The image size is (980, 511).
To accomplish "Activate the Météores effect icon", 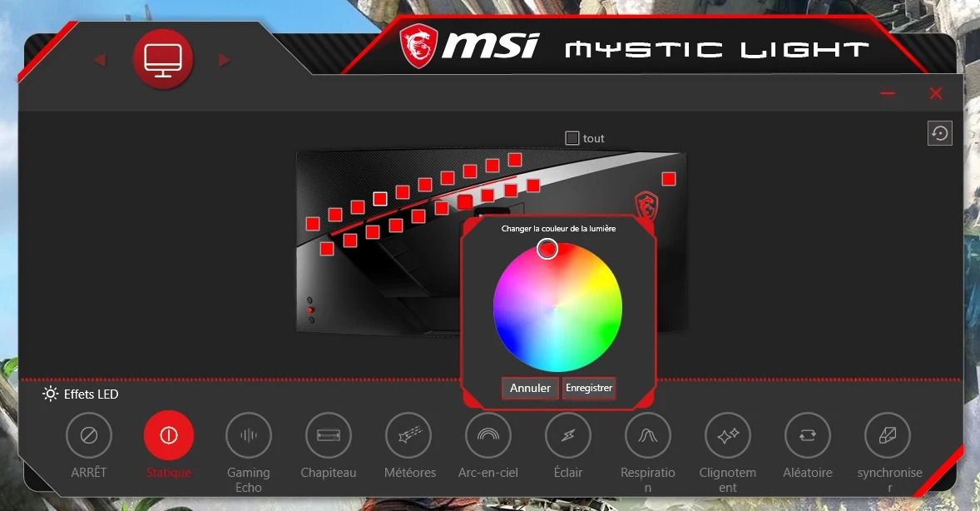I will coord(408,435).
